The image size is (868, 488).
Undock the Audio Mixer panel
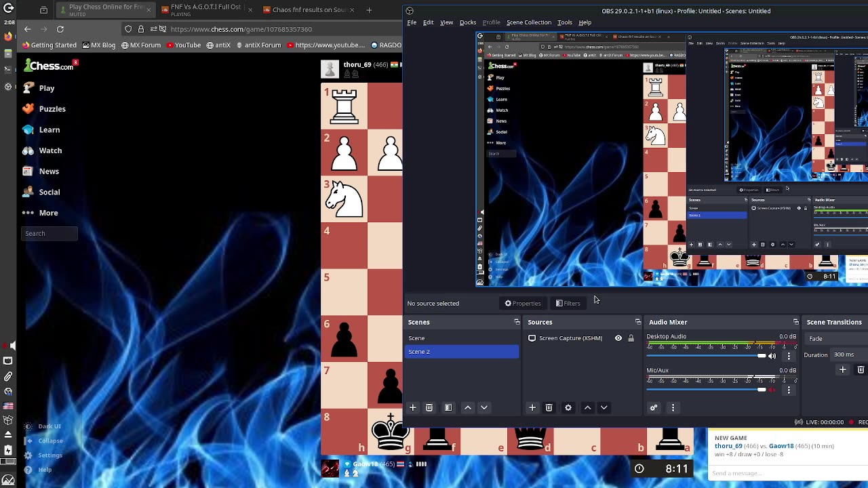click(796, 322)
